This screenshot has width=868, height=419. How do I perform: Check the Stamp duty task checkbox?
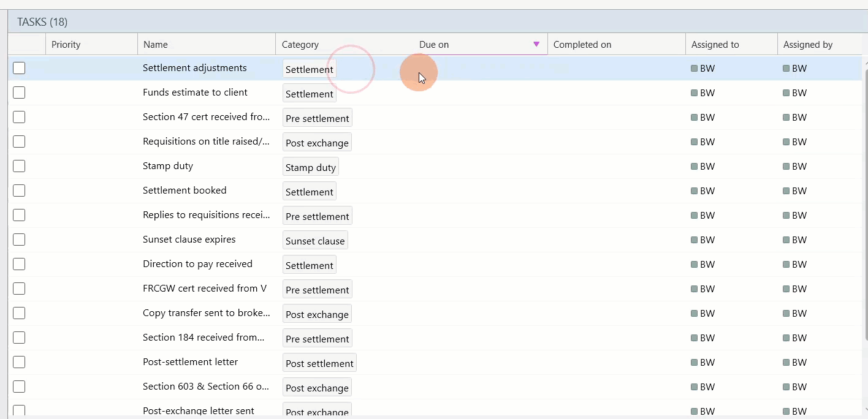19,166
